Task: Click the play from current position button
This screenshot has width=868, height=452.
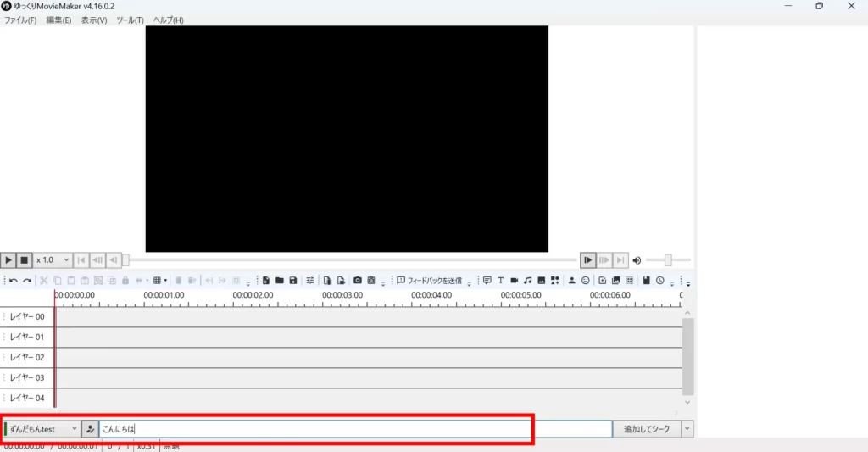Action: tap(587, 259)
